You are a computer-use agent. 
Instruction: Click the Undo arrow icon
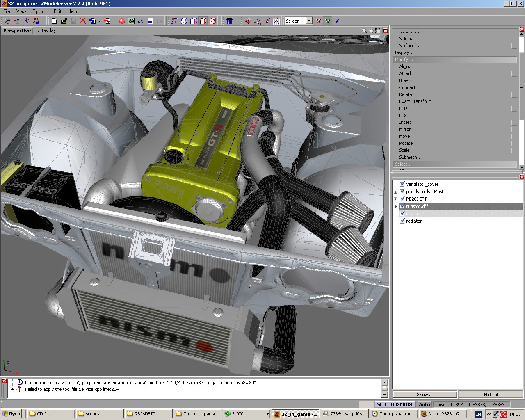141,21
